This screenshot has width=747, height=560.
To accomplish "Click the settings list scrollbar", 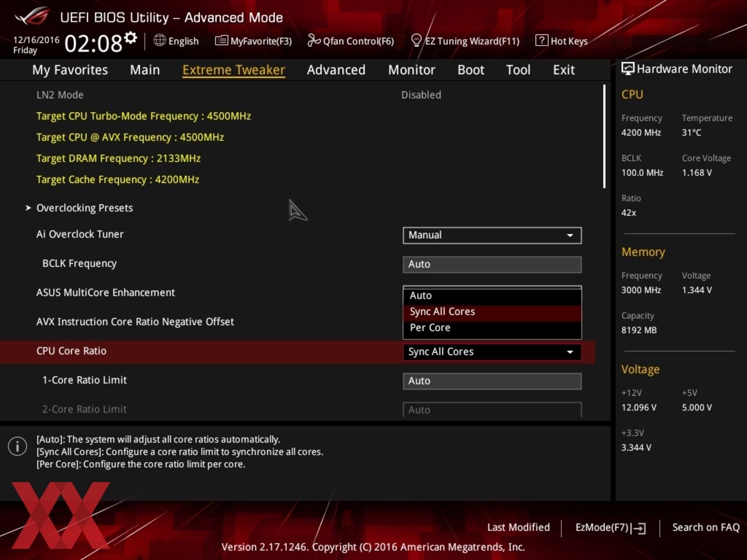I will click(x=604, y=136).
